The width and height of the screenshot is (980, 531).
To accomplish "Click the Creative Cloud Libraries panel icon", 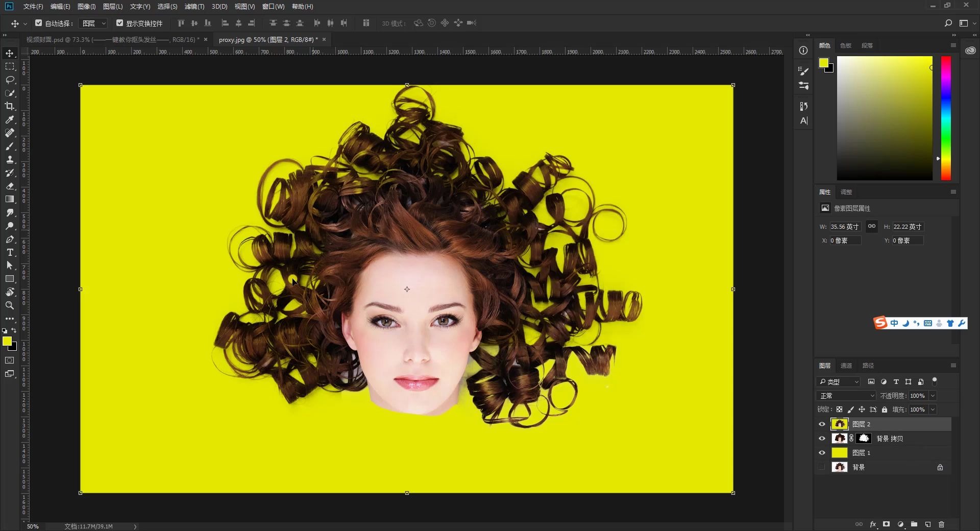I will point(970,51).
